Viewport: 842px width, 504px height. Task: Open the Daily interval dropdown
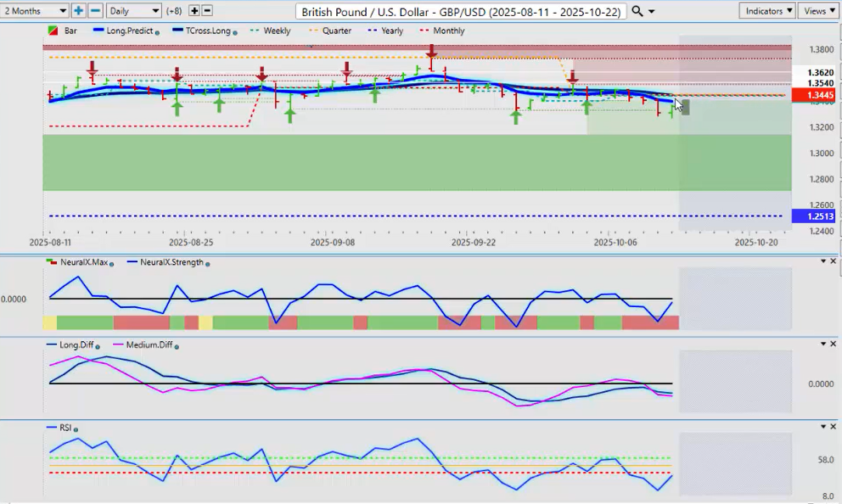(x=134, y=11)
